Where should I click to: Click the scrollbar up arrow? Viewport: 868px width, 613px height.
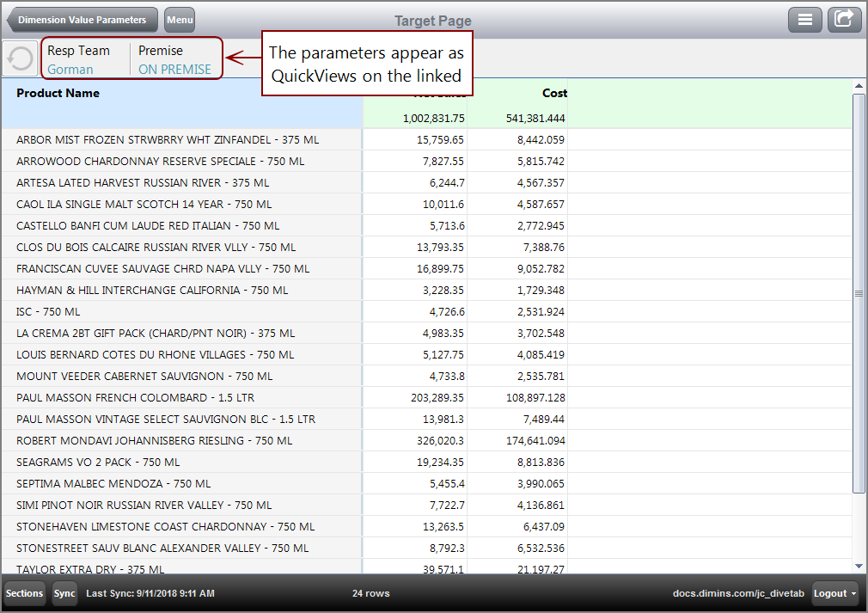click(858, 85)
